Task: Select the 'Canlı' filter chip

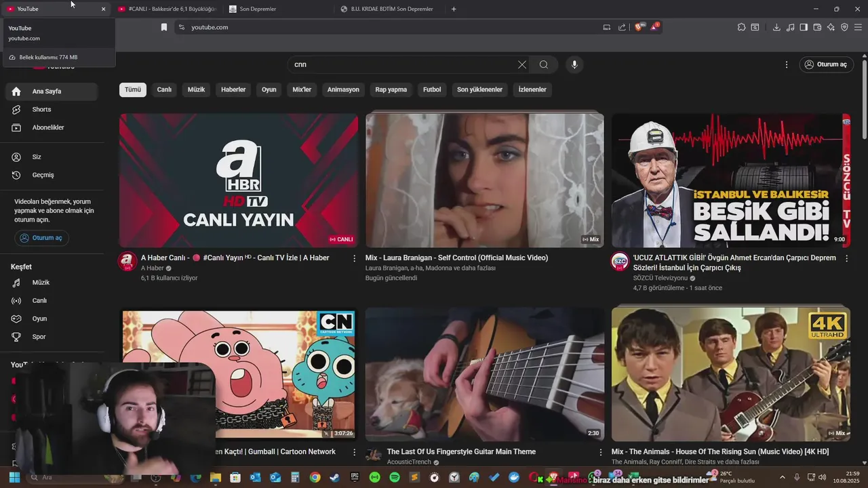Action: point(164,89)
